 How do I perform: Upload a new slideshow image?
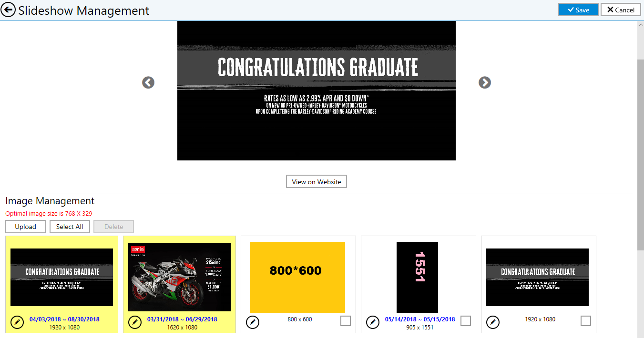(25, 227)
